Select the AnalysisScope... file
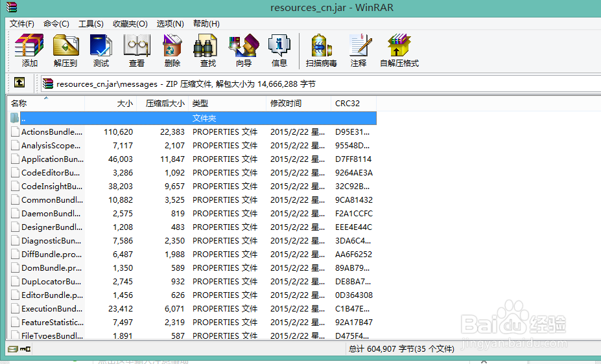The height and width of the screenshot is (364, 601). click(x=51, y=146)
